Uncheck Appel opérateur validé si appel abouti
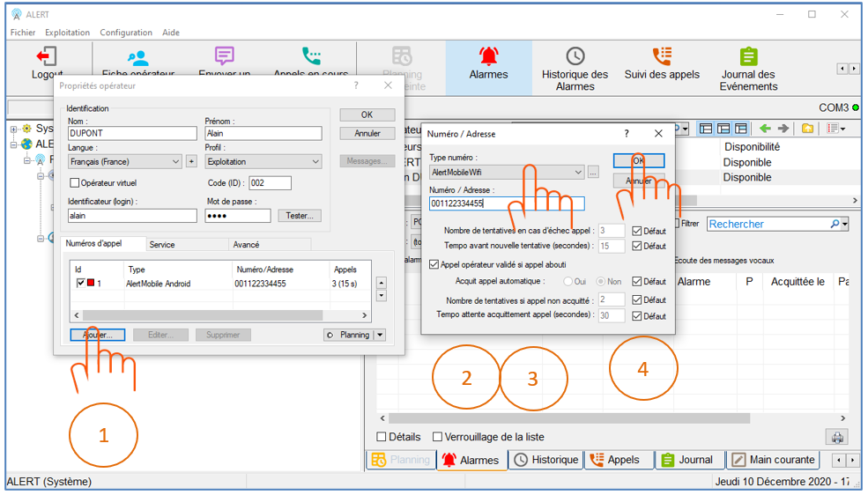The image size is (868, 495). coord(434,264)
